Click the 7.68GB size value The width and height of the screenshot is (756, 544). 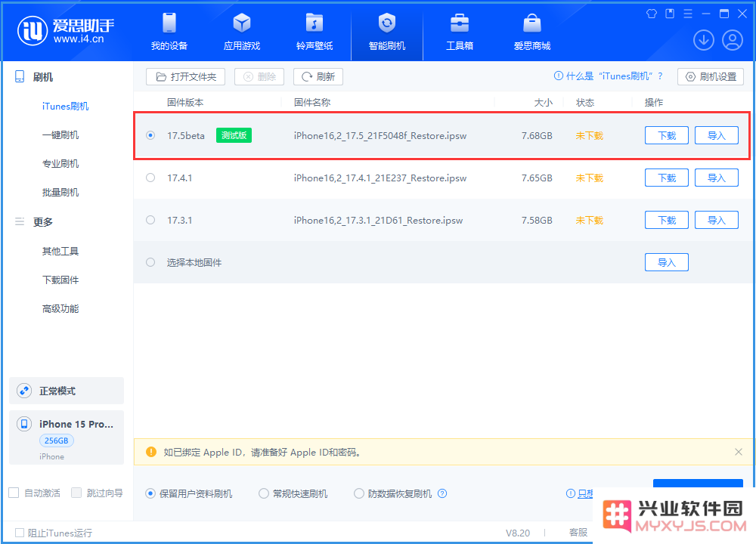(x=537, y=135)
